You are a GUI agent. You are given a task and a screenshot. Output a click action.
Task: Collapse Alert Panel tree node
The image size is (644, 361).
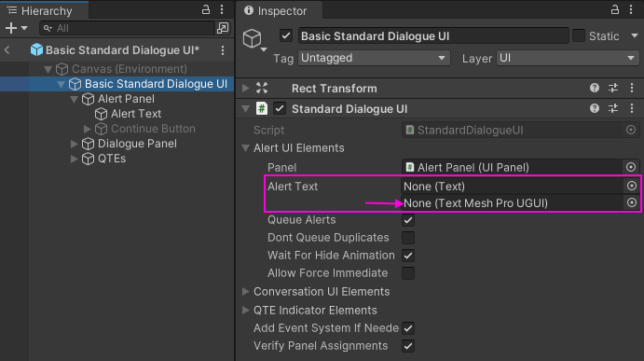tap(75, 99)
